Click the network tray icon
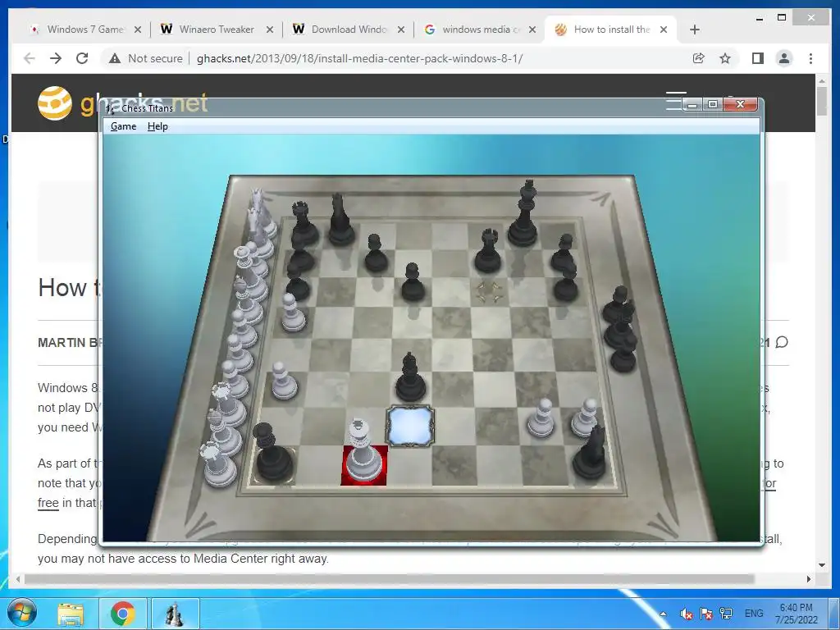Viewport: 840px width, 630px height. click(x=726, y=614)
